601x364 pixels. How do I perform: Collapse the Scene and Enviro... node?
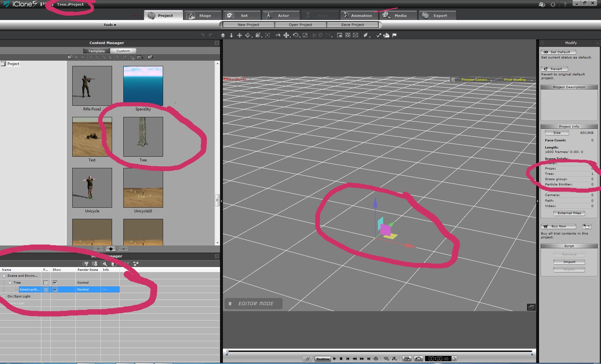coord(4,276)
